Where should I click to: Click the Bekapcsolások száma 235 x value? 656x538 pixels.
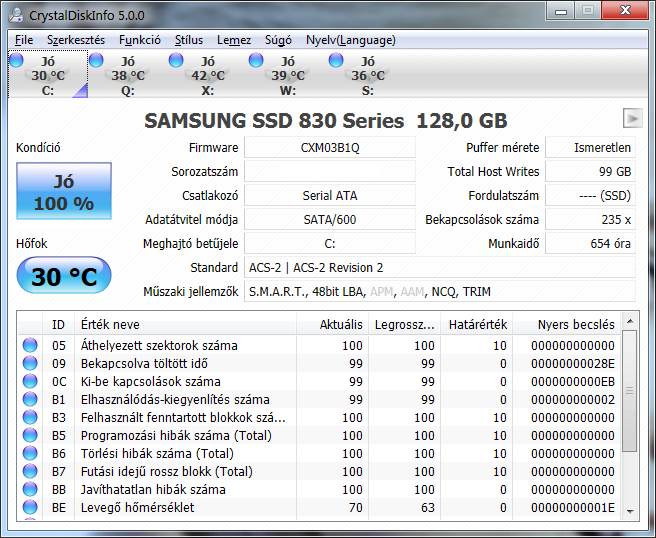point(590,220)
